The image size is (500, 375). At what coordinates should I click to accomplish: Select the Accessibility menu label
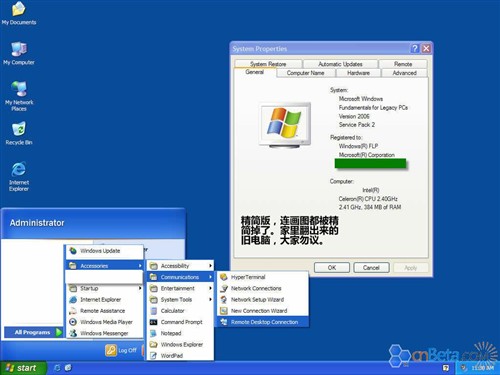tap(175, 266)
